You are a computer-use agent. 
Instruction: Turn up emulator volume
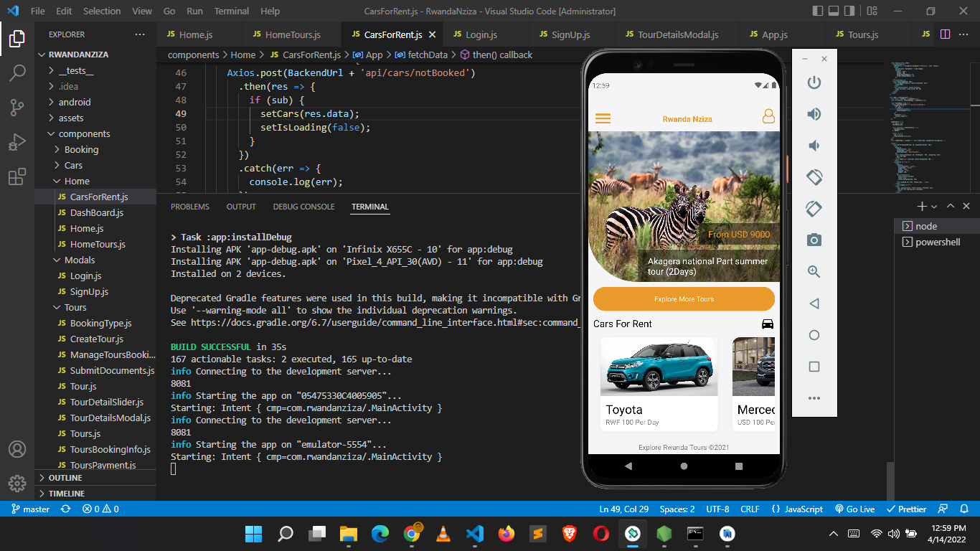pyautogui.click(x=814, y=113)
